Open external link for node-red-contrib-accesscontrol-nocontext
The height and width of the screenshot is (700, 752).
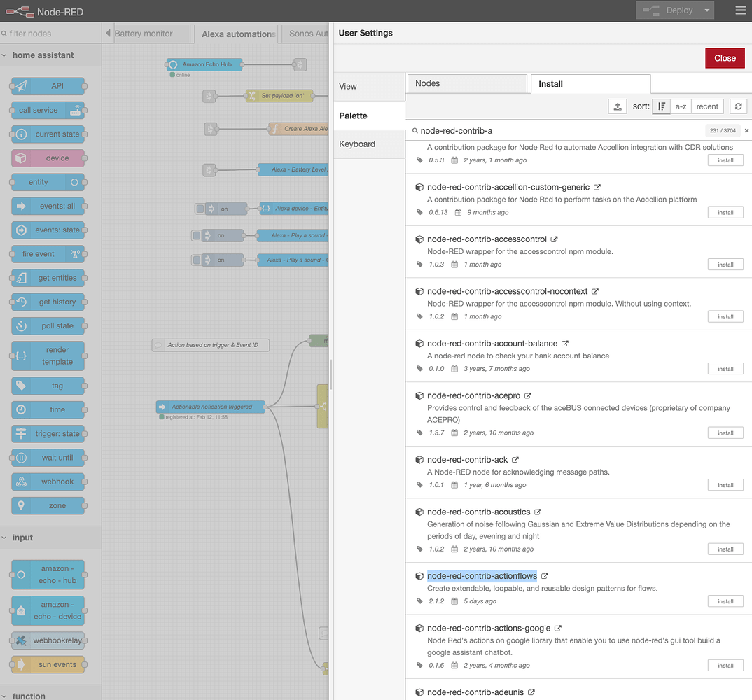pos(594,291)
